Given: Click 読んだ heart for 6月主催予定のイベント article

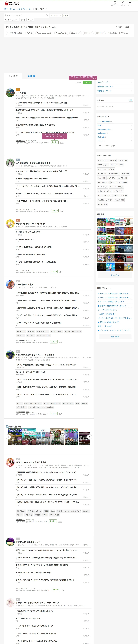Looking at the screenshot, I should point(87,621).
